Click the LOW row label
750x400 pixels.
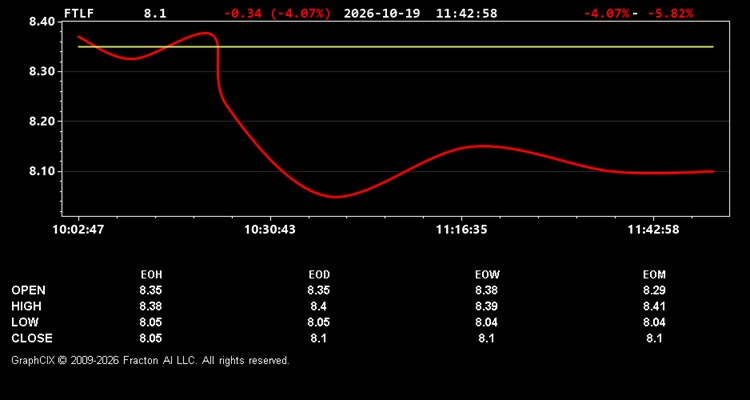click(25, 322)
